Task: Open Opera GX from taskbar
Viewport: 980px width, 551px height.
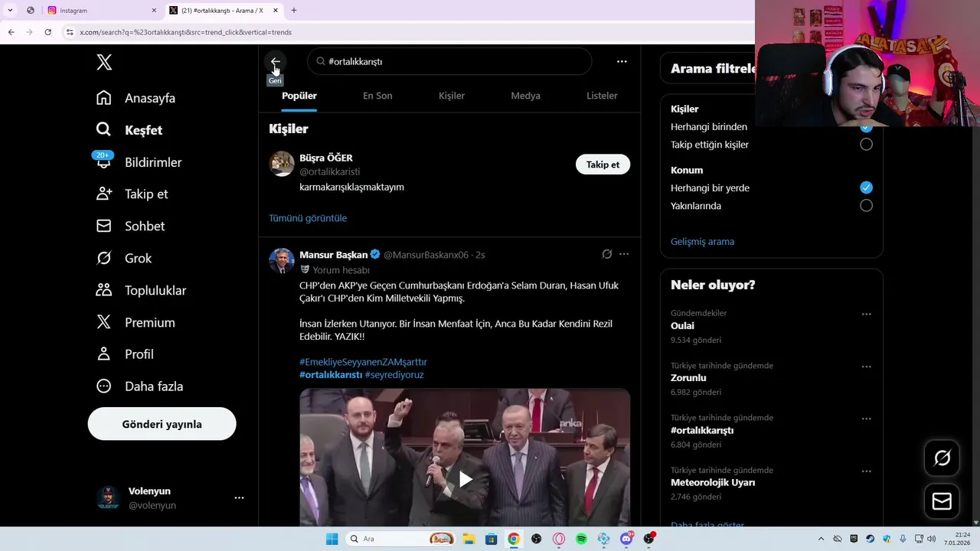Action: 559,539
